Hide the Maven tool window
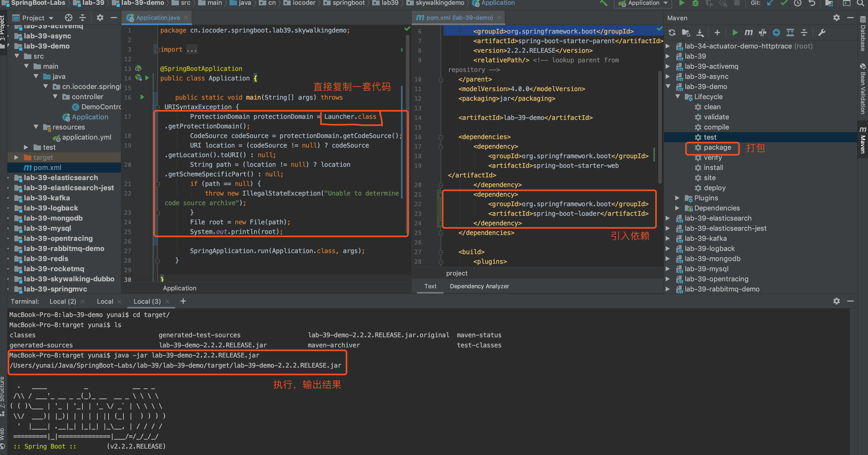868x455 pixels. 850,18
